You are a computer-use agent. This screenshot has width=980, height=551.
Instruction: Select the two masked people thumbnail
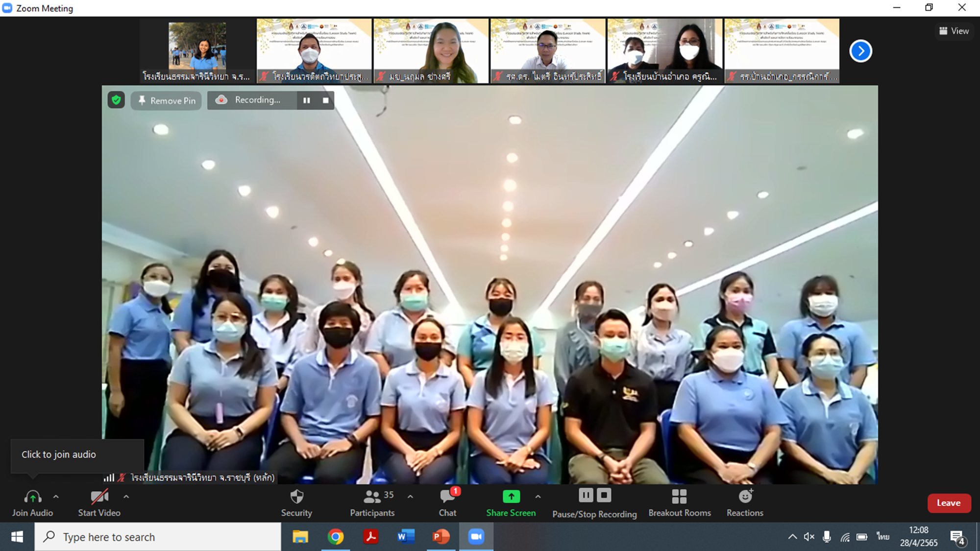[665, 51]
